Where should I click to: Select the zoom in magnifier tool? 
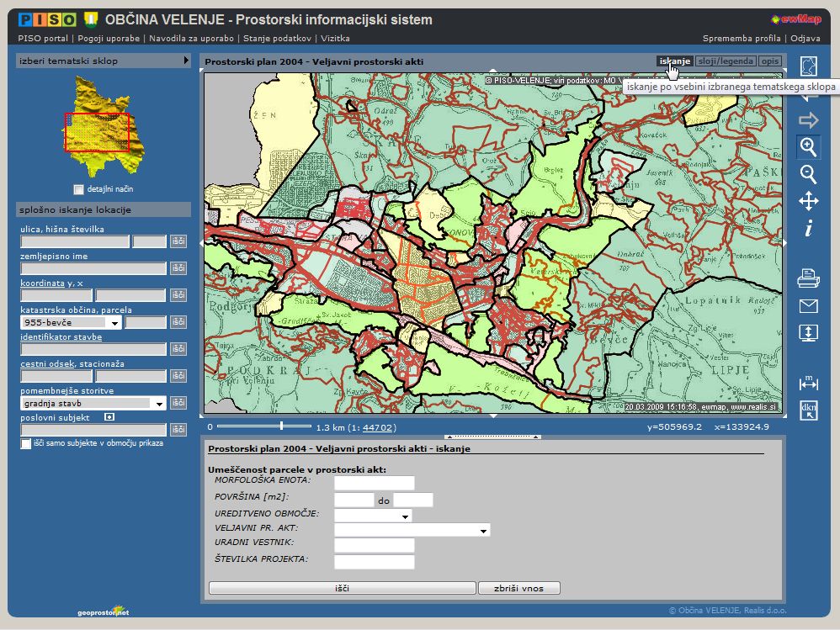pyautogui.click(x=808, y=147)
